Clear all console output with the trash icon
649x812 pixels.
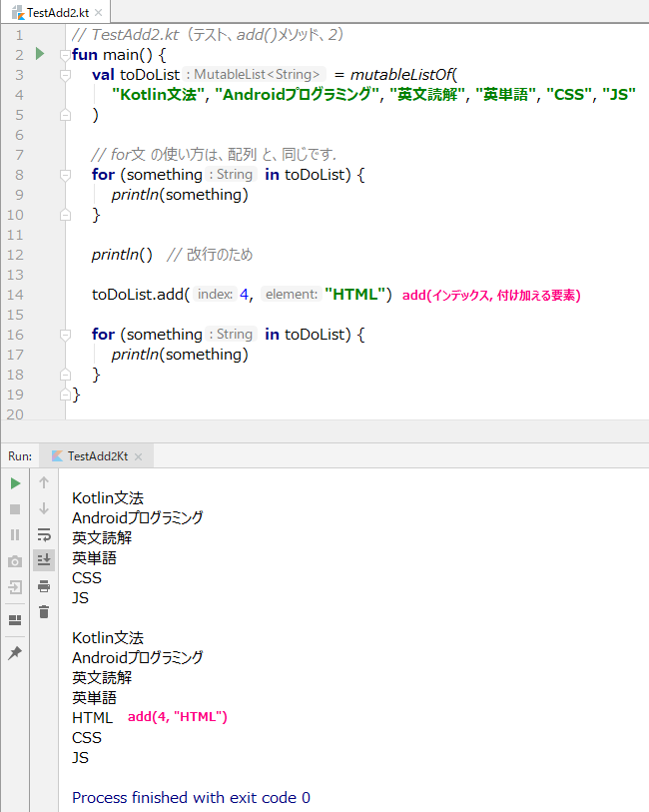click(44, 612)
